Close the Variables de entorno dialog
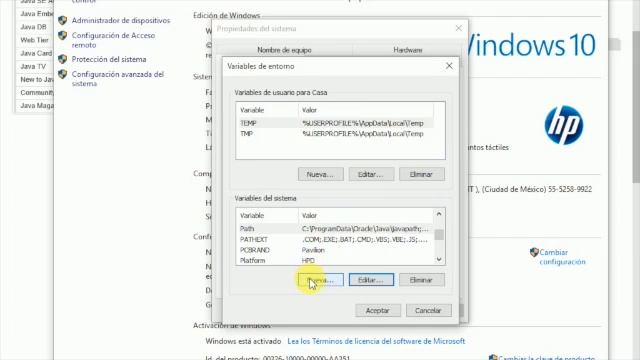 tap(449, 66)
